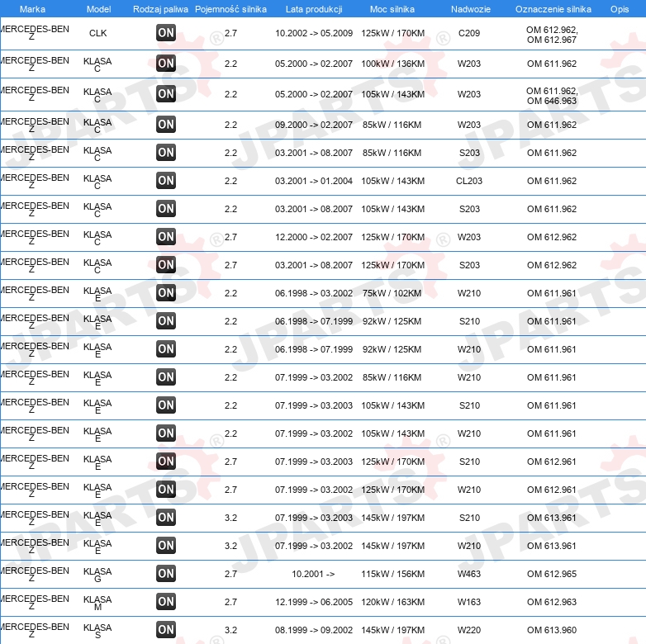Select the CLK model cell
This screenshot has height=644, width=646.
(98, 33)
